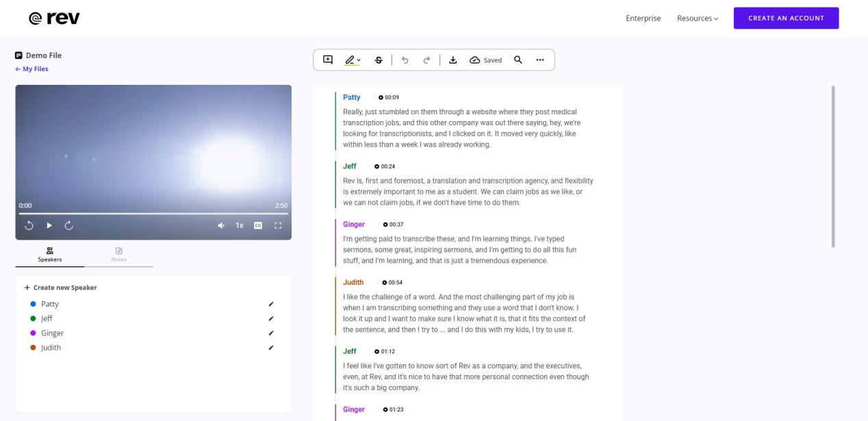Edit the Patty speaker name
The height and width of the screenshot is (421, 868).
click(271, 304)
